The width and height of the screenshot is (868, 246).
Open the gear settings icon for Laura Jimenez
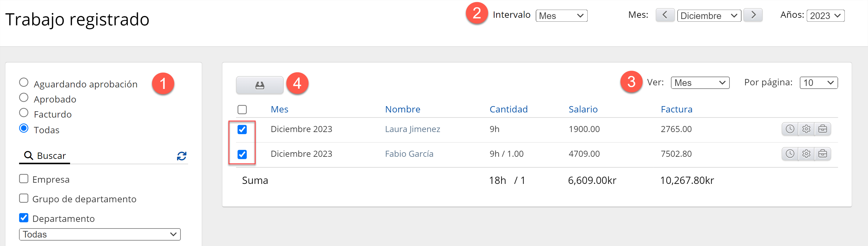pyautogui.click(x=806, y=129)
